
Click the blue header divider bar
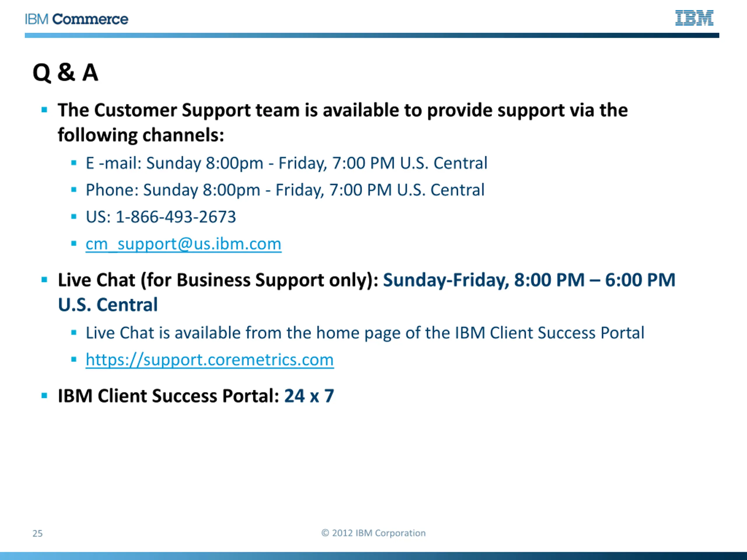coord(372,36)
